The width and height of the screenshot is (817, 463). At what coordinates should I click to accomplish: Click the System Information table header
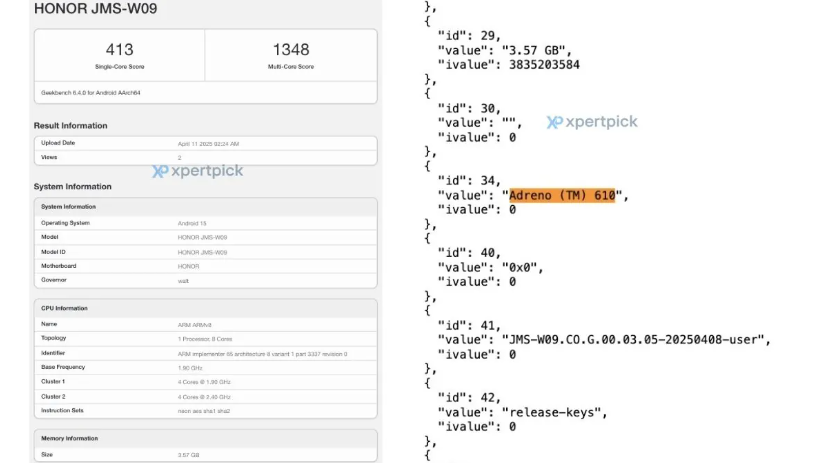point(69,207)
